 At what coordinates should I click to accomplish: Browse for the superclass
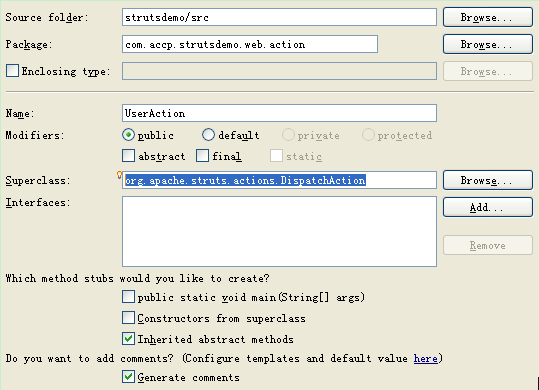point(488,180)
